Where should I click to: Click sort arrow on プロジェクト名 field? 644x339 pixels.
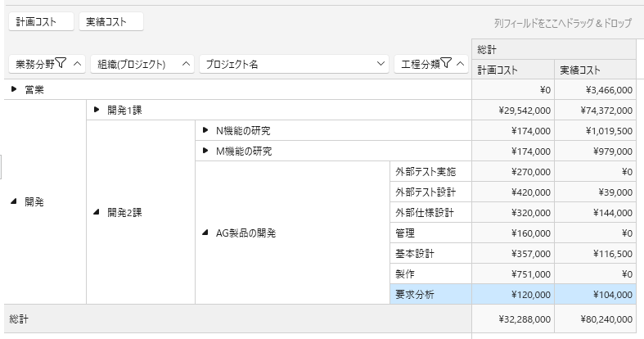[380, 64]
